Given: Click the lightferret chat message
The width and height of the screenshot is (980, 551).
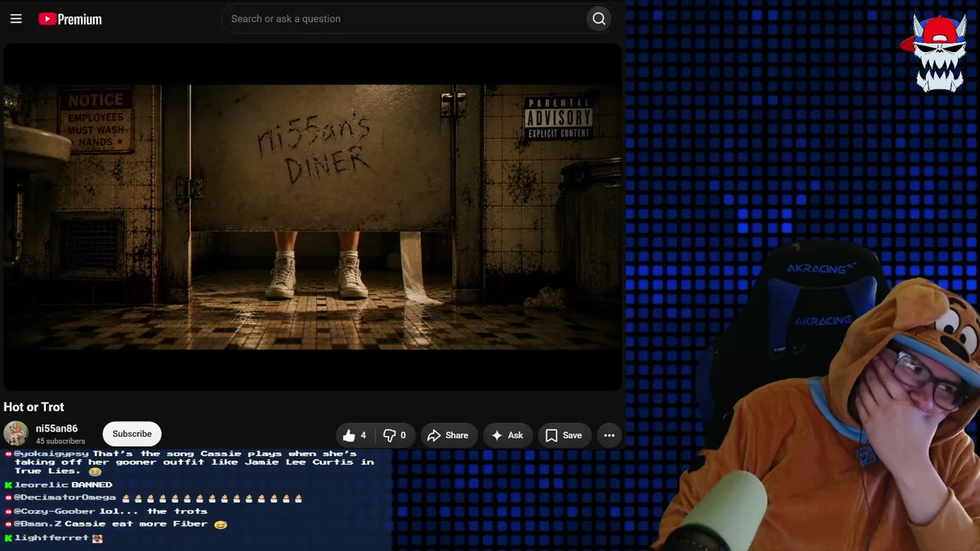Looking at the screenshot, I should click(54, 538).
